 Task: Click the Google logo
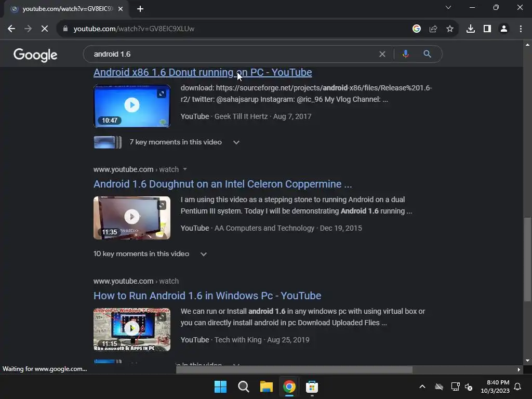[35, 55]
